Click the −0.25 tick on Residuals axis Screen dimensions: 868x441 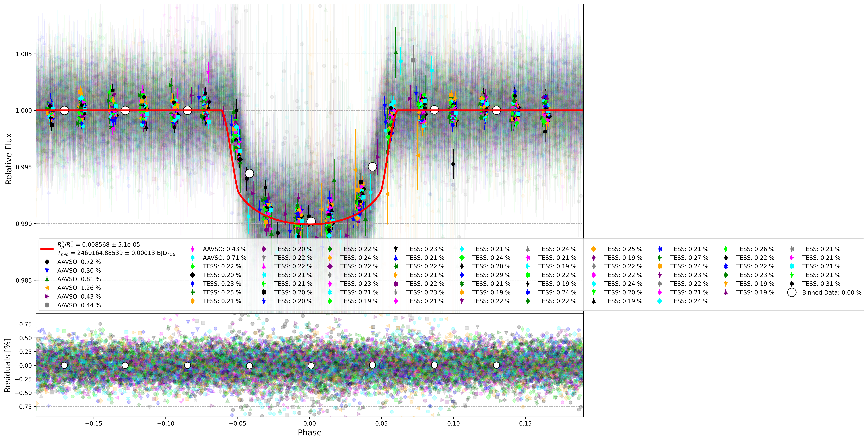click(x=23, y=379)
